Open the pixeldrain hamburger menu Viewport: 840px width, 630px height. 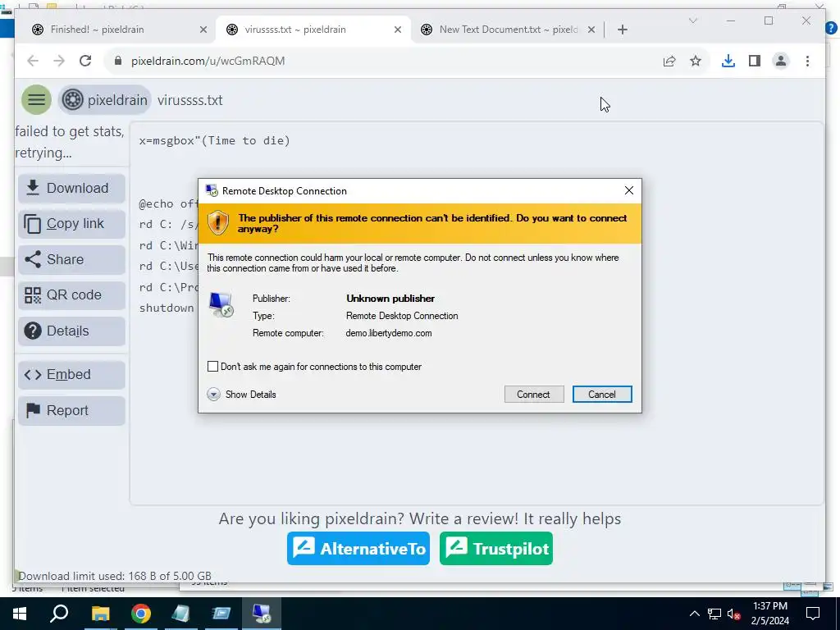tap(36, 99)
